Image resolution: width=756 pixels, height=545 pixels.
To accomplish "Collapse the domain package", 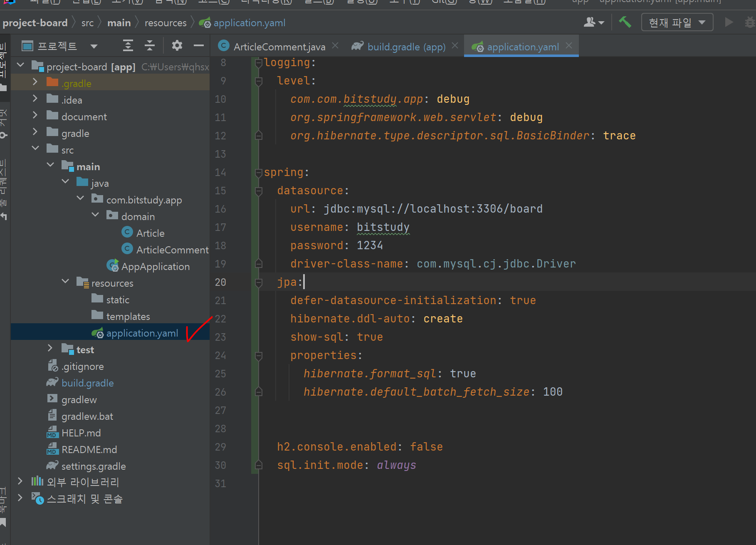I will (x=95, y=215).
